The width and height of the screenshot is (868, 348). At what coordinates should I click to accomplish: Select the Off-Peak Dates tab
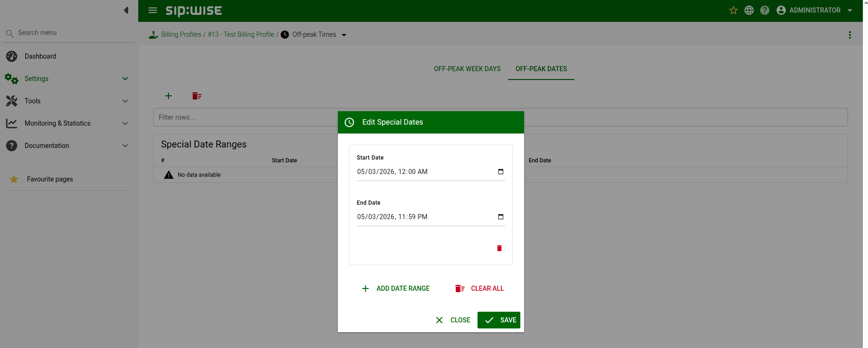coord(541,69)
